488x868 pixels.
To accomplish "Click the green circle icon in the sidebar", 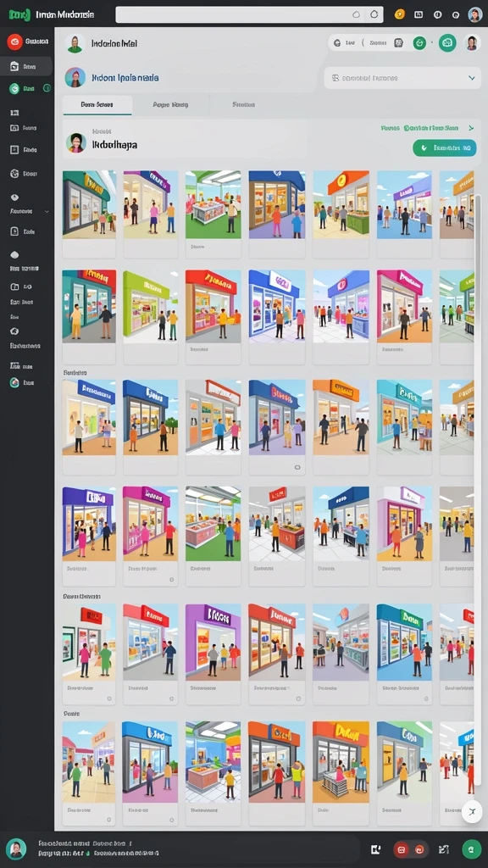I will (14, 88).
